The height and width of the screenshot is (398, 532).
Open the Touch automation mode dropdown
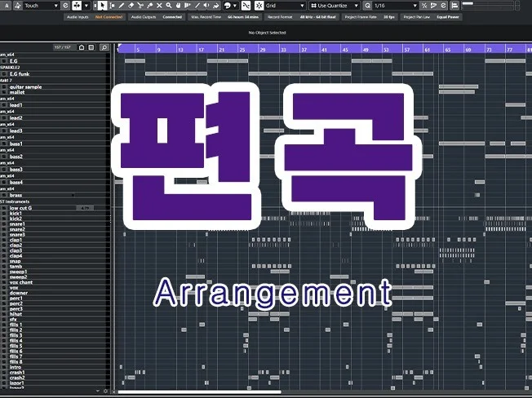pos(41,5)
